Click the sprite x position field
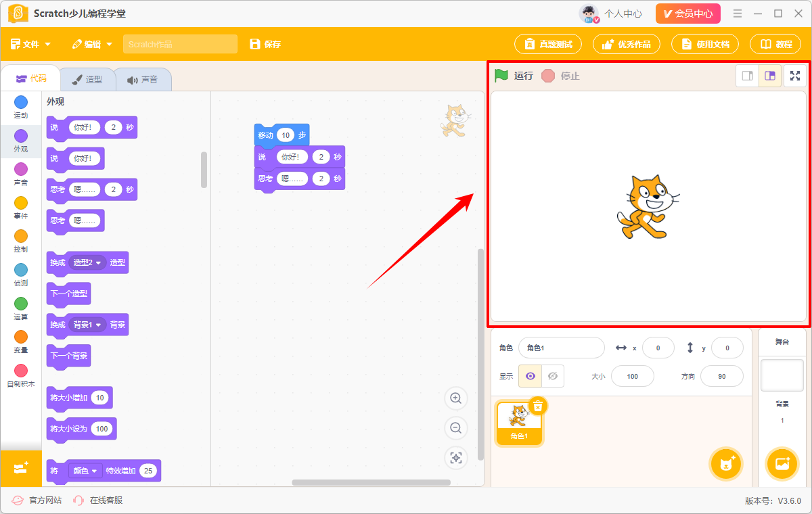812x514 pixels. (658, 348)
